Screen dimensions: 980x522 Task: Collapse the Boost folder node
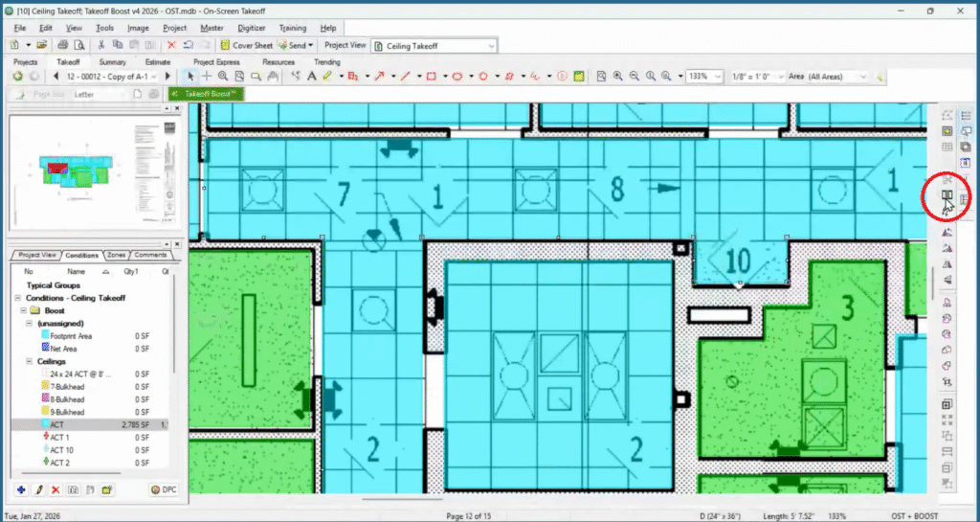(x=23, y=310)
